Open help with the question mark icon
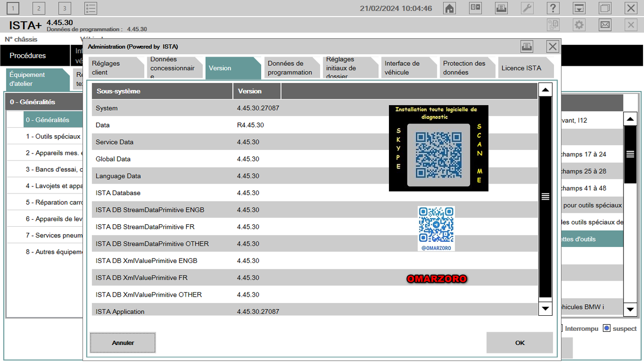Viewport: 644px width, 362px height. point(553,8)
